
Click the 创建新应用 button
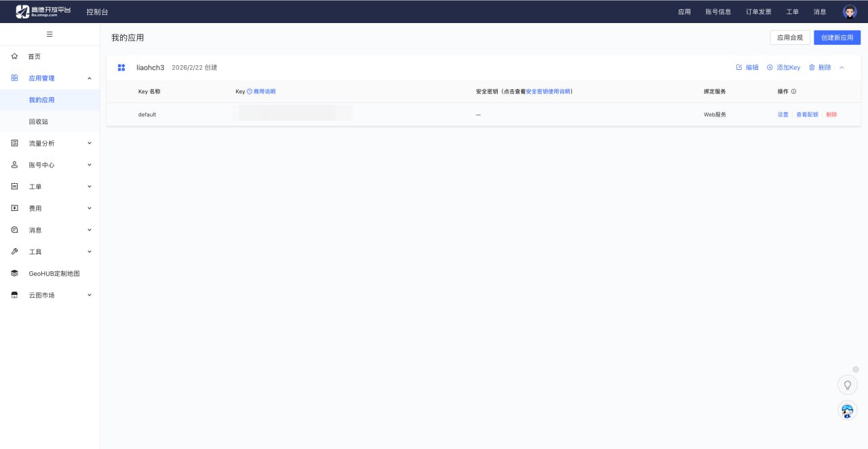coord(837,37)
